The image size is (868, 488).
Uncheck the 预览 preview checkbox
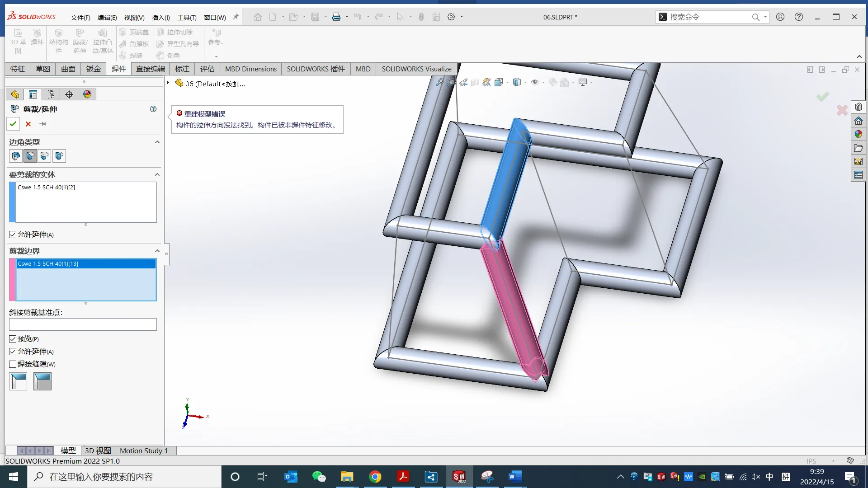pyautogui.click(x=13, y=339)
